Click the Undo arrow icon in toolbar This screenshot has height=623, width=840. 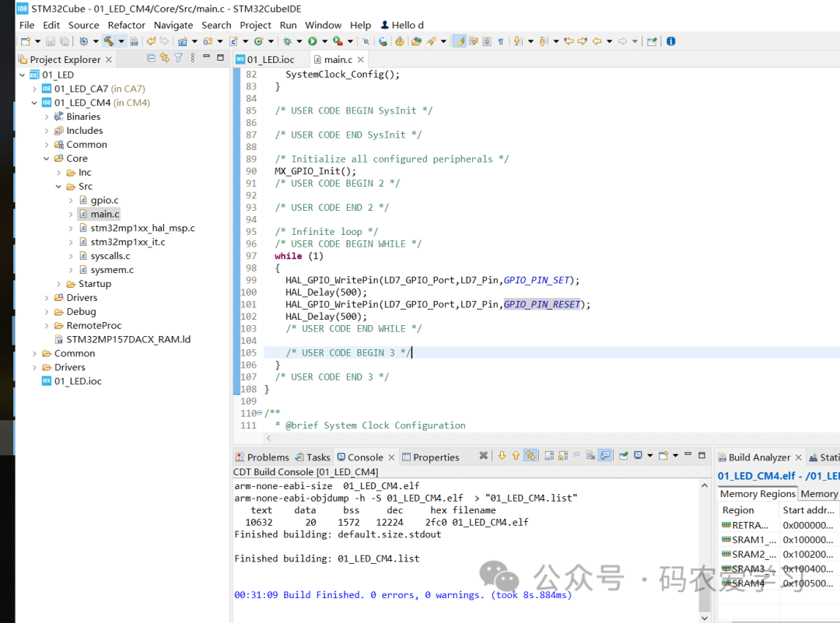point(152,41)
